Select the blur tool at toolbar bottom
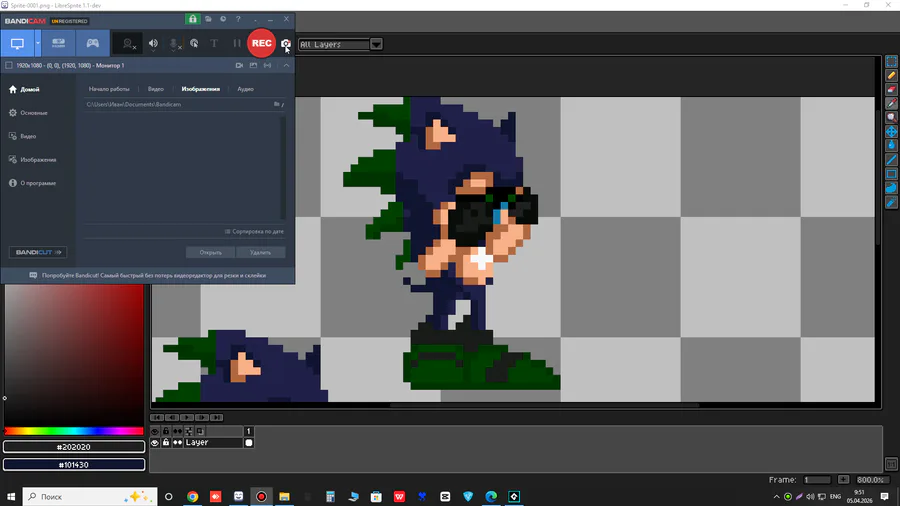 [891, 202]
